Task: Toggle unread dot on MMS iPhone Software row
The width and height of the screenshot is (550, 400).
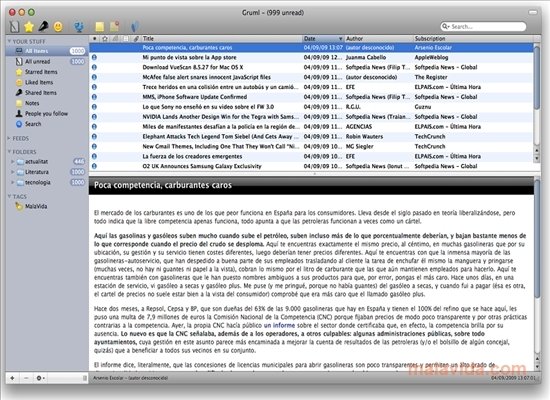Action: pyautogui.click(x=94, y=97)
